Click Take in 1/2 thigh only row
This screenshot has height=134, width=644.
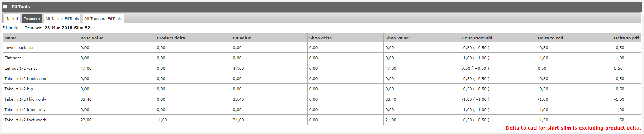pos(322,99)
